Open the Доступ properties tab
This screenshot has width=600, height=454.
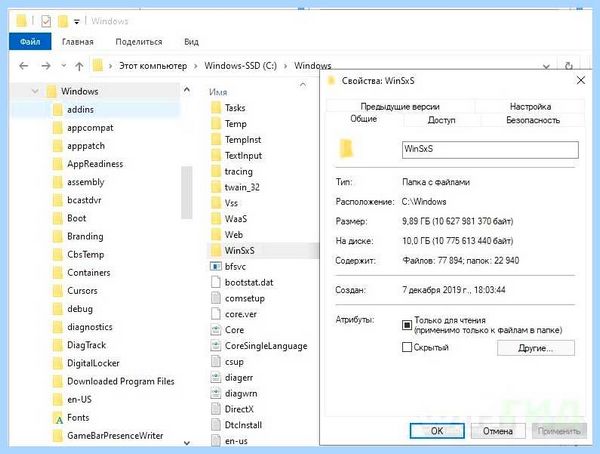[441, 120]
